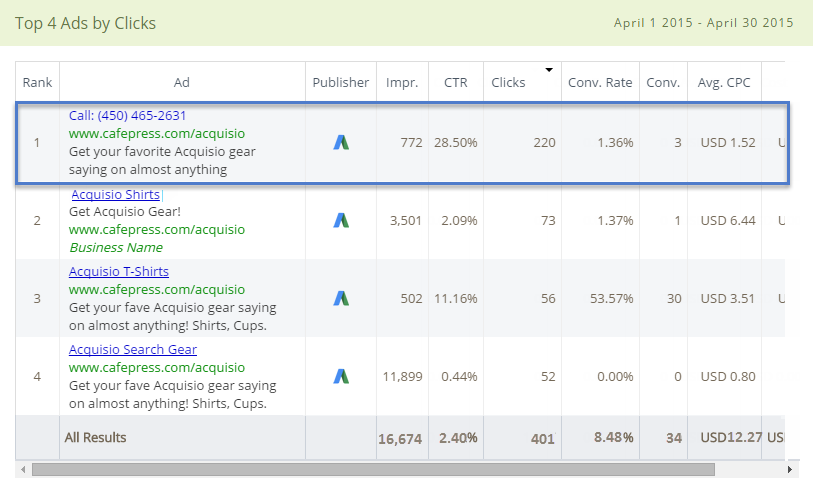Click the cafepress URL in rank 4 ad
Image resolution: width=813 pixels, height=493 pixels.
157,368
